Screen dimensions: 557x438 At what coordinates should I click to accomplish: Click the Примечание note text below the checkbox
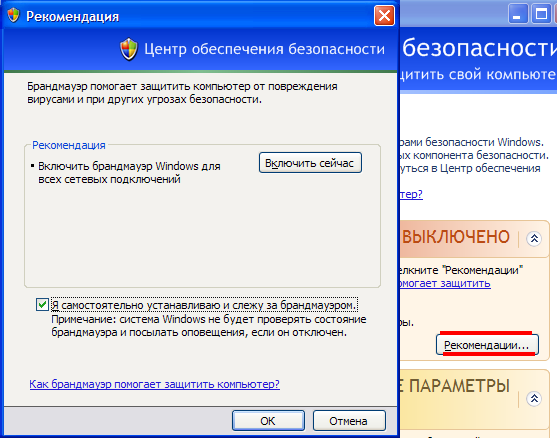click(209, 326)
